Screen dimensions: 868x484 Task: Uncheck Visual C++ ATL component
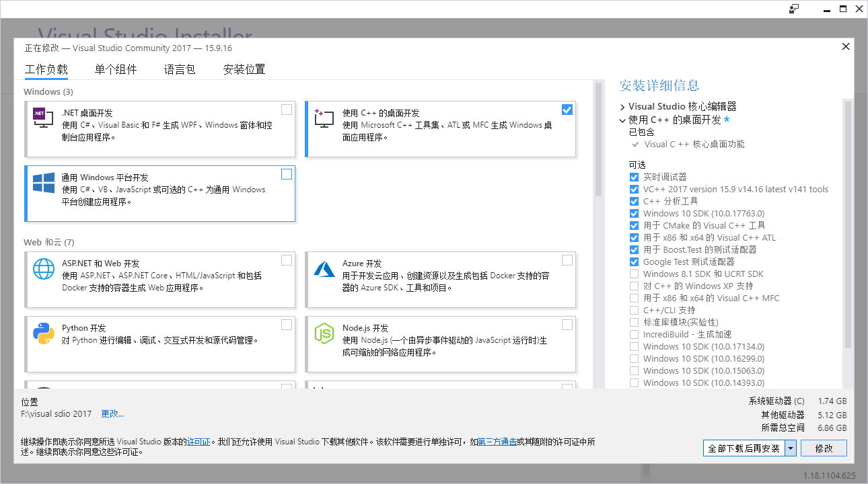pyautogui.click(x=634, y=237)
